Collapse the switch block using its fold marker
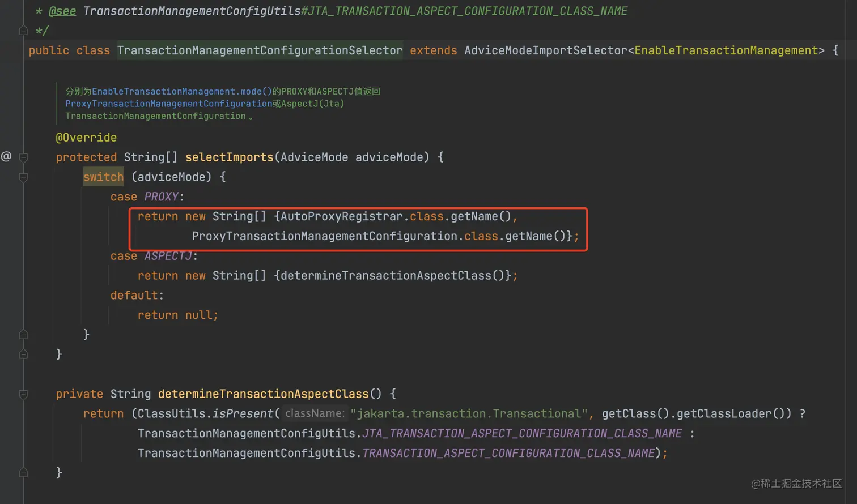Screen dimensions: 857x504 [23, 177]
